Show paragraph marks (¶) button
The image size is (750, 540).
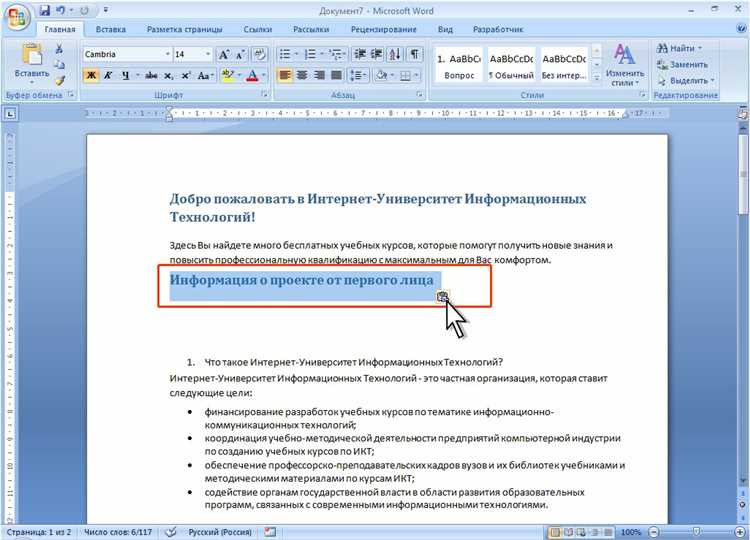pos(415,54)
